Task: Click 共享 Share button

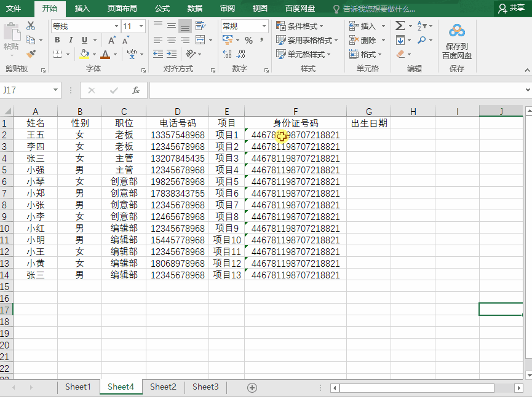Action: pyautogui.click(x=511, y=9)
